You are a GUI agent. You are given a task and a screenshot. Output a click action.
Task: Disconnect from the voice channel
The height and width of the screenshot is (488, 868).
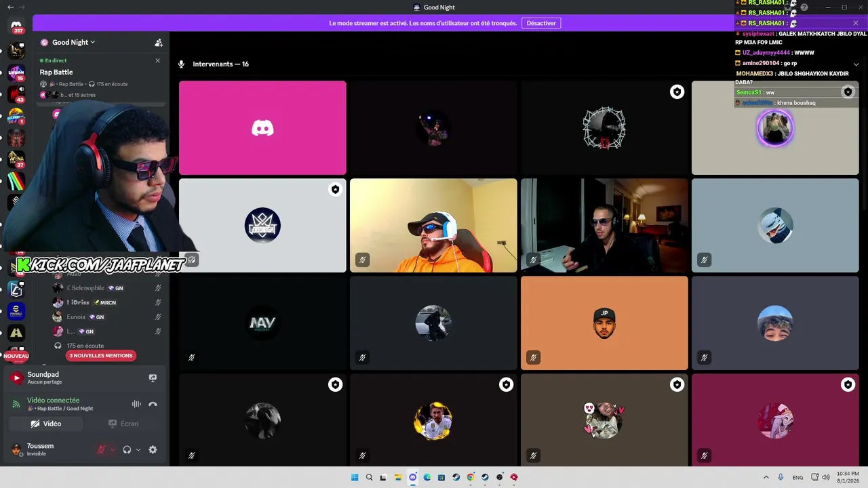[x=153, y=404]
